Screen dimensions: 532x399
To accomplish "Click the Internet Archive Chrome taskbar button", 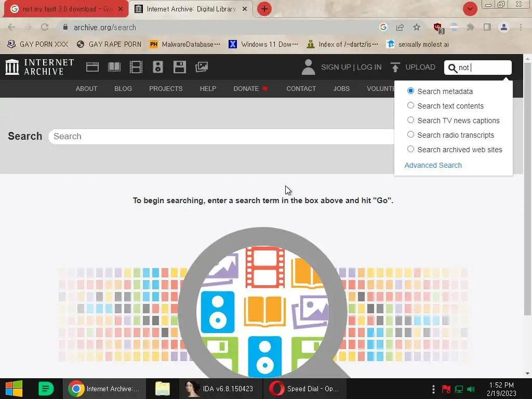I will pyautogui.click(x=104, y=389).
